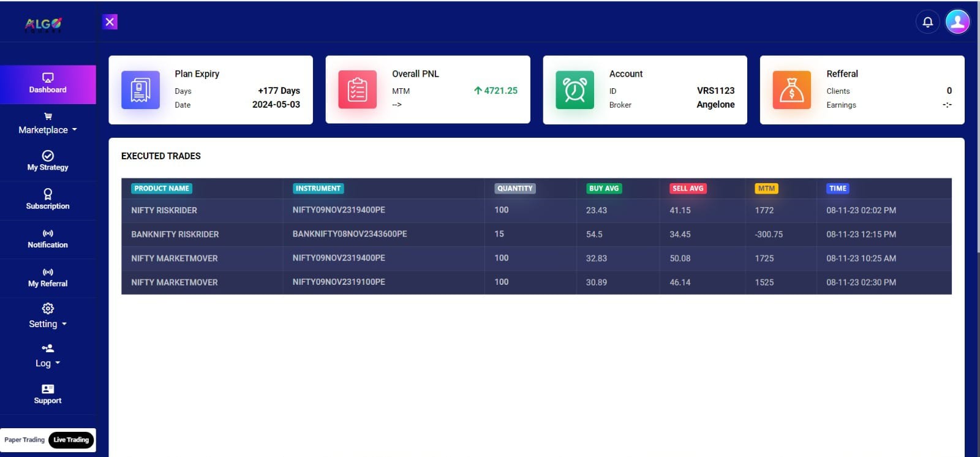Image resolution: width=980 pixels, height=457 pixels.
Task: Click the buy avg 30.89
Action: click(x=597, y=282)
